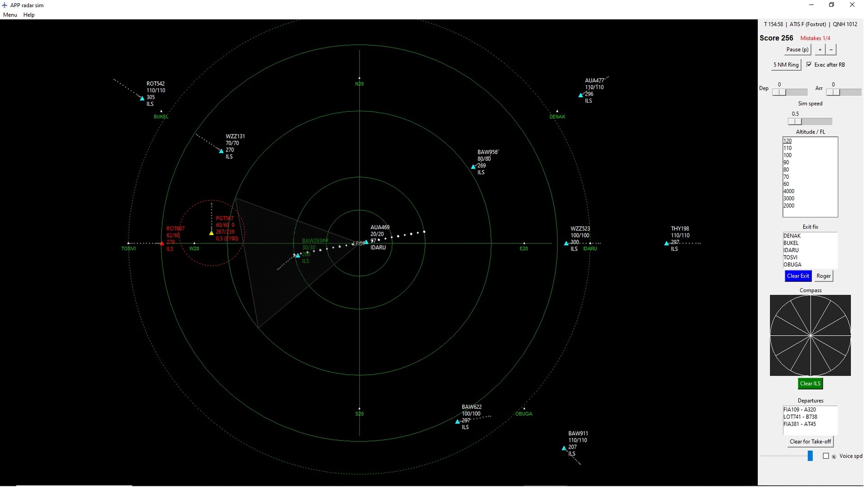Screen dimensions: 868x488
Task: Choose FL 90 in the Altitude list
Action: pos(786,162)
